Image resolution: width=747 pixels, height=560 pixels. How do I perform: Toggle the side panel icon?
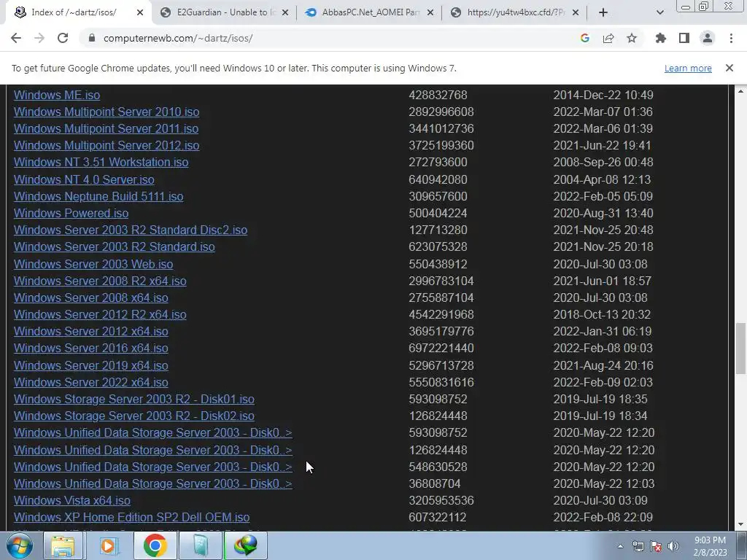[x=684, y=38]
